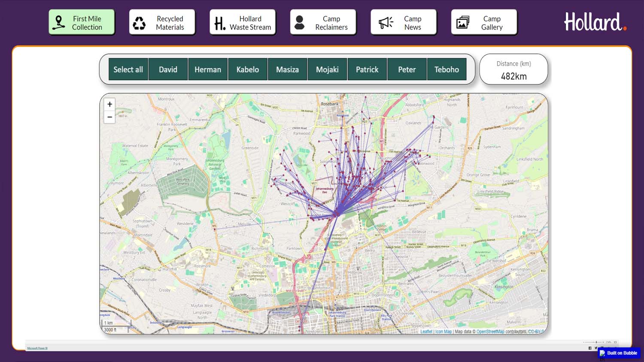The image size is (644, 362).
Task: Click the First Mile Collection map pin icon
Action: pos(59,23)
